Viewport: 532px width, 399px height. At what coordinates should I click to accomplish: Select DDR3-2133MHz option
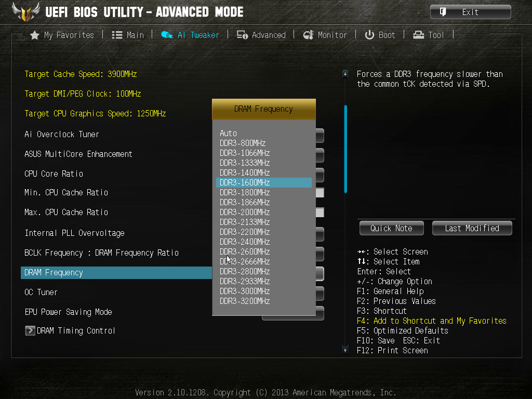(264, 222)
